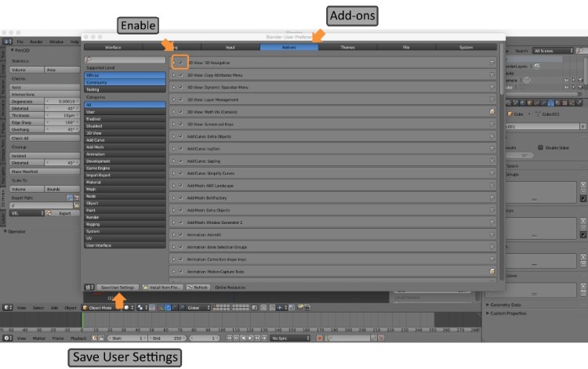The image size is (588, 369).
Task: Open the Render menu
Action: click(36, 42)
